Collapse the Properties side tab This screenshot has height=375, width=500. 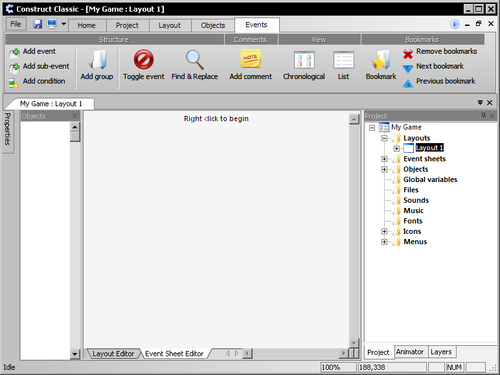pos(8,129)
